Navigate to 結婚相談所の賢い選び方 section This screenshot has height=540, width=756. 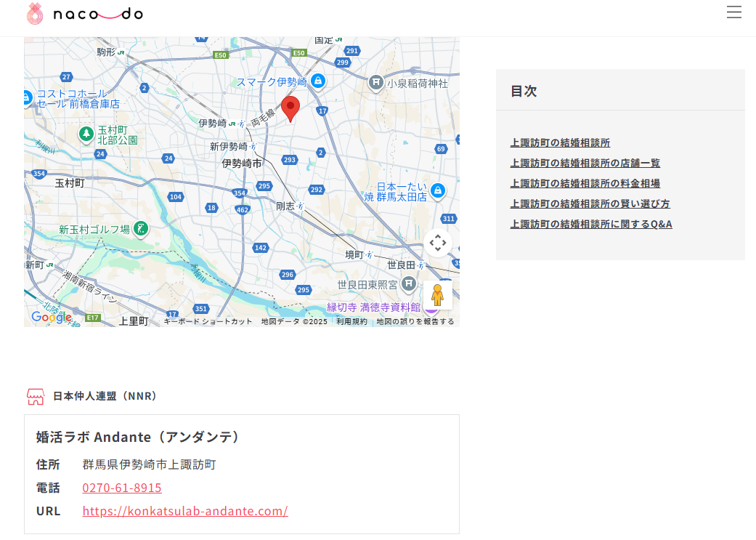click(590, 203)
